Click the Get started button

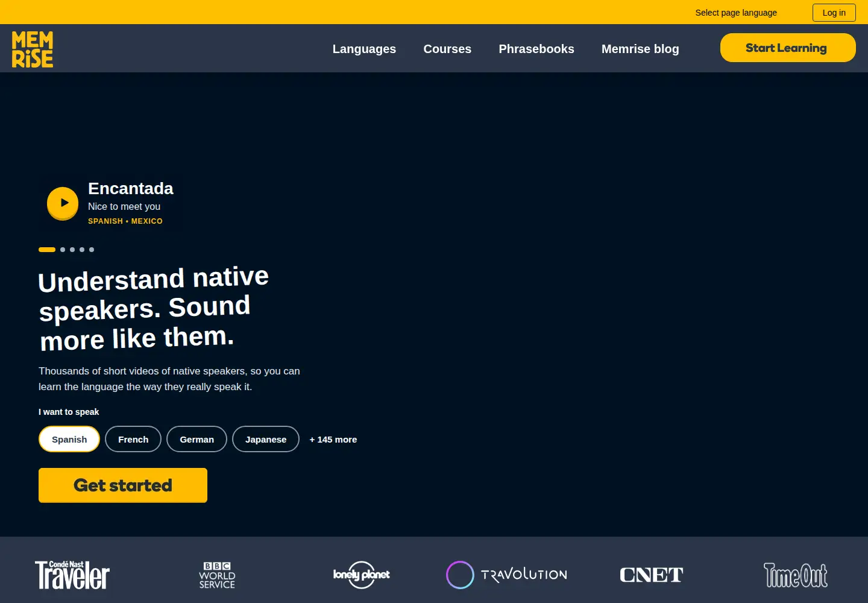tap(123, 485)
